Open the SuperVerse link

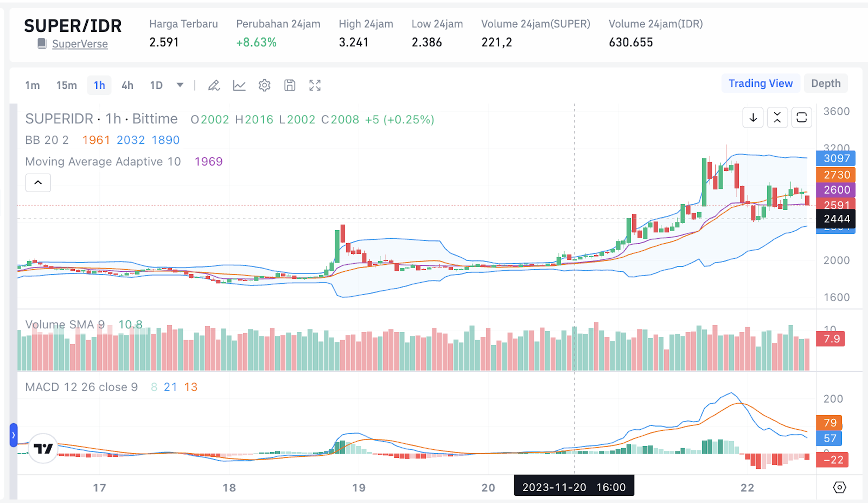(x=80, y=44)
